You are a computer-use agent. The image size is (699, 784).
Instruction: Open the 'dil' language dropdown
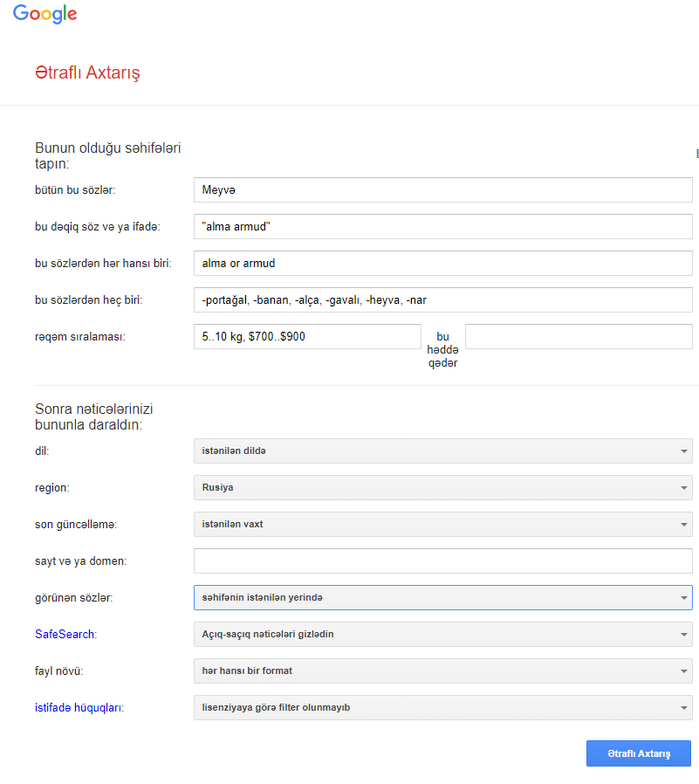pos(442,450)
